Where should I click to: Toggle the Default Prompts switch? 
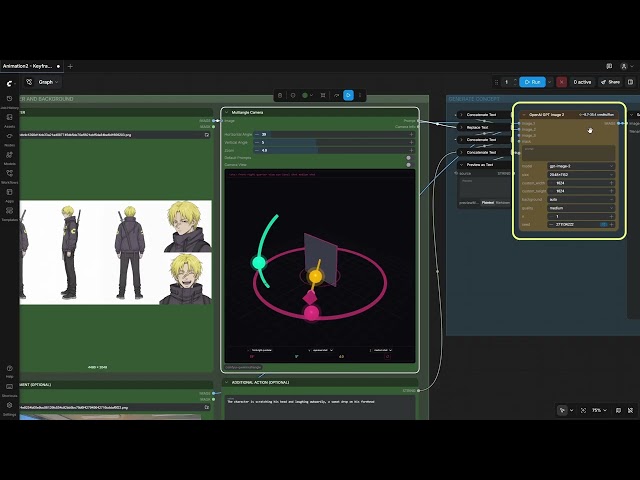pos(408,158)
